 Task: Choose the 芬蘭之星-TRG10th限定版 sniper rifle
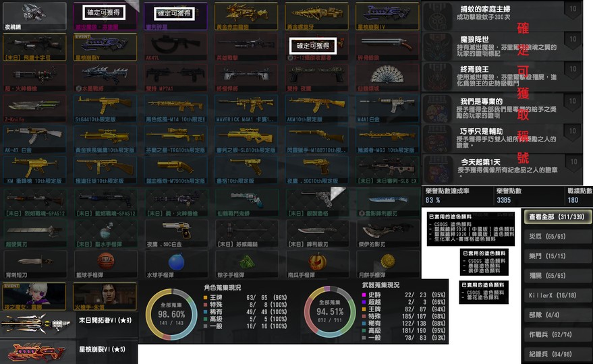(175, 140)
